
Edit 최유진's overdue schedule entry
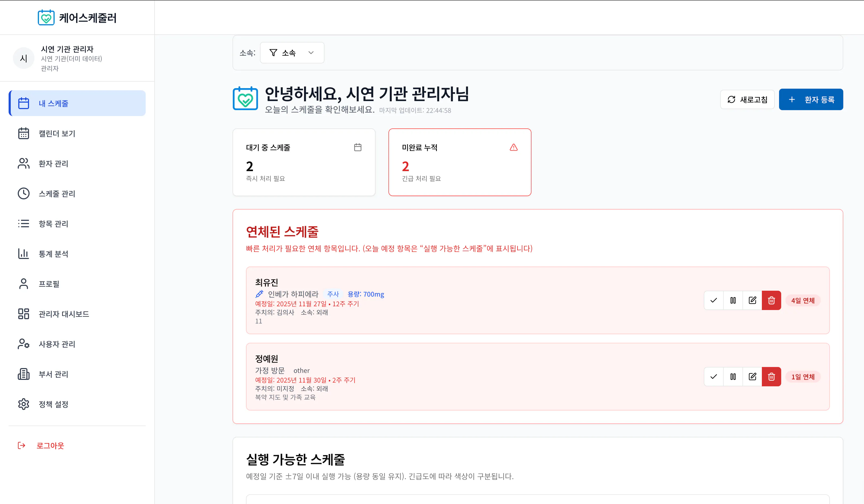[752, 300]
